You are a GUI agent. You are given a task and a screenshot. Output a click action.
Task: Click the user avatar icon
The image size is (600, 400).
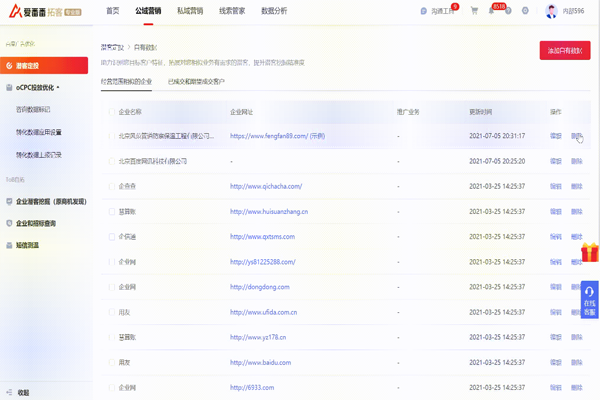551,11
